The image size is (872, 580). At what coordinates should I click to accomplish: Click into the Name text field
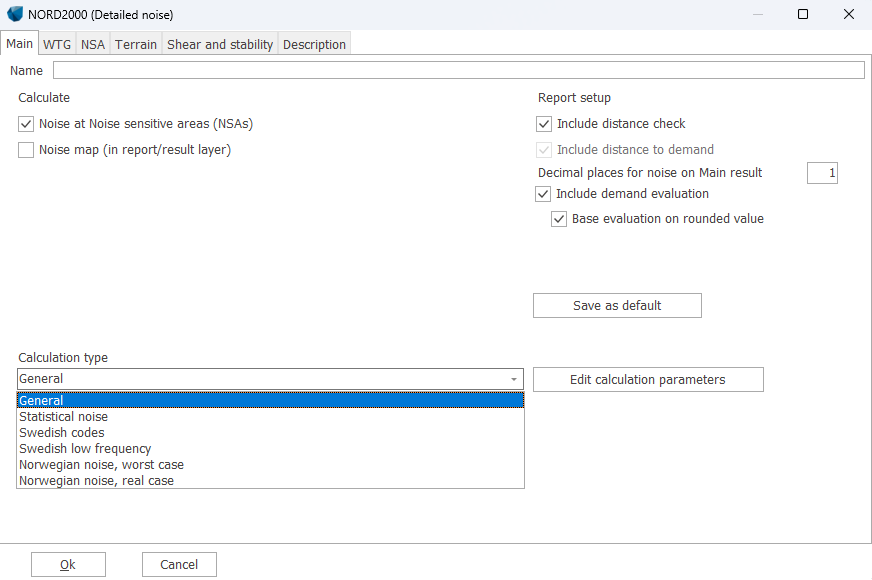pyautogui.click(x=458, y=70)
